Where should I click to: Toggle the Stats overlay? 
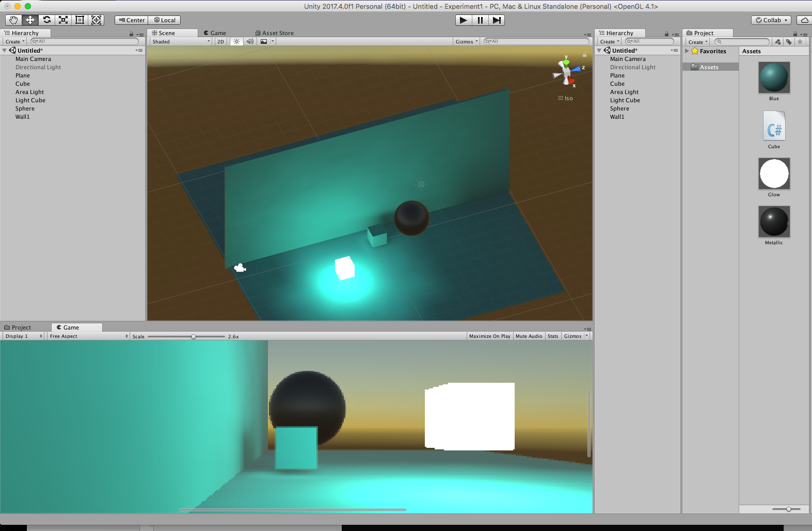tap(553, 336)
